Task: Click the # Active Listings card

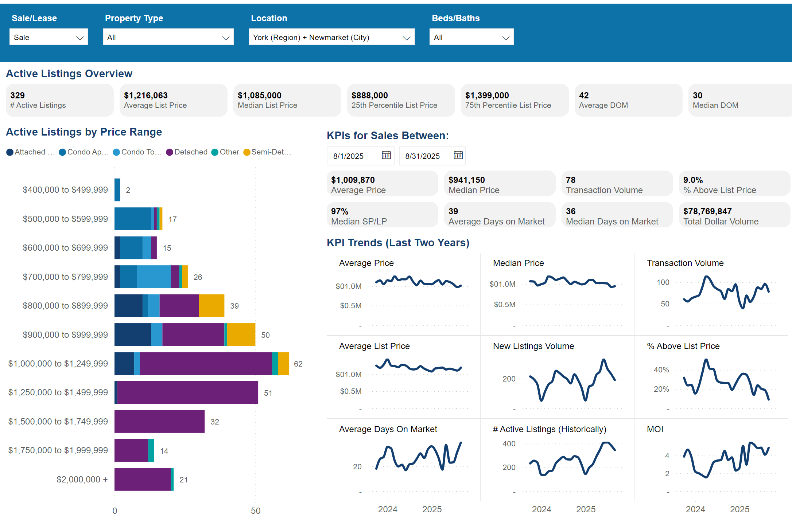Action: pos(59,100)
